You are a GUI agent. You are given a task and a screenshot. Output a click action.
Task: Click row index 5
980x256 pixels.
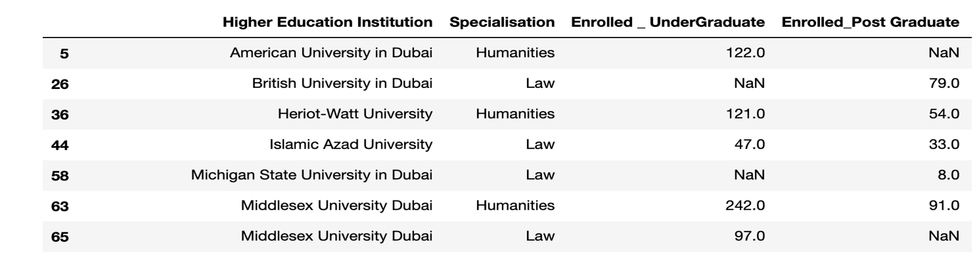pyautogui.click(x=64, y=53)
